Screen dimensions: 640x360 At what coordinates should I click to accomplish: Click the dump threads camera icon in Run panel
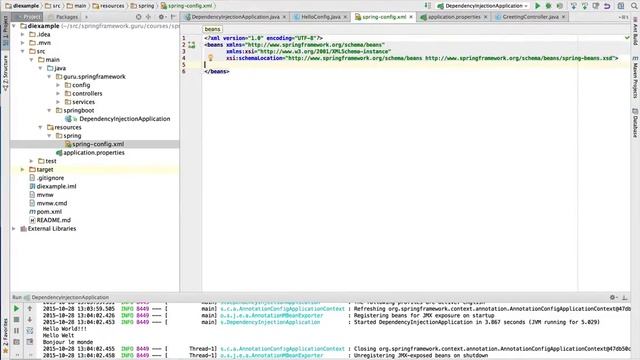click(x=16, y=342)
